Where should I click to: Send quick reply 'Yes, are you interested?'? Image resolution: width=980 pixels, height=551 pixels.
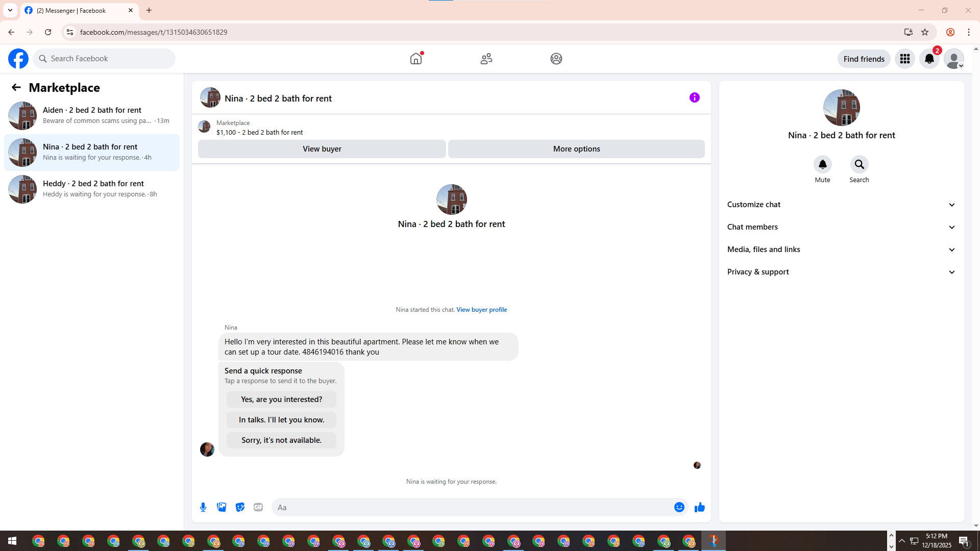[x=281, y=399]
